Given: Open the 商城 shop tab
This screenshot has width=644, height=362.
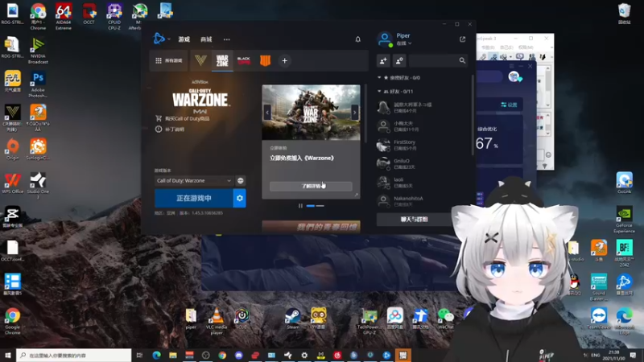Looking at the screenshot, I should click(206, 39).
